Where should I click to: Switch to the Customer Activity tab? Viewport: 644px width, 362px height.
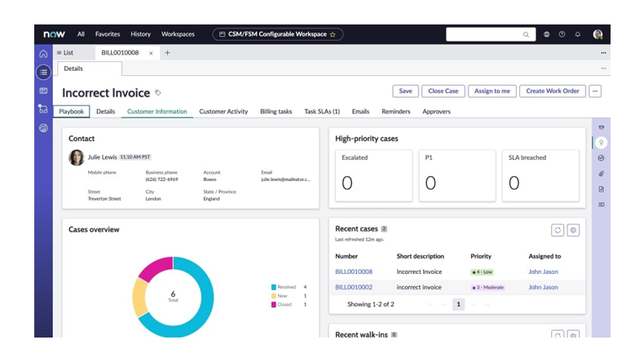(223, 112)
